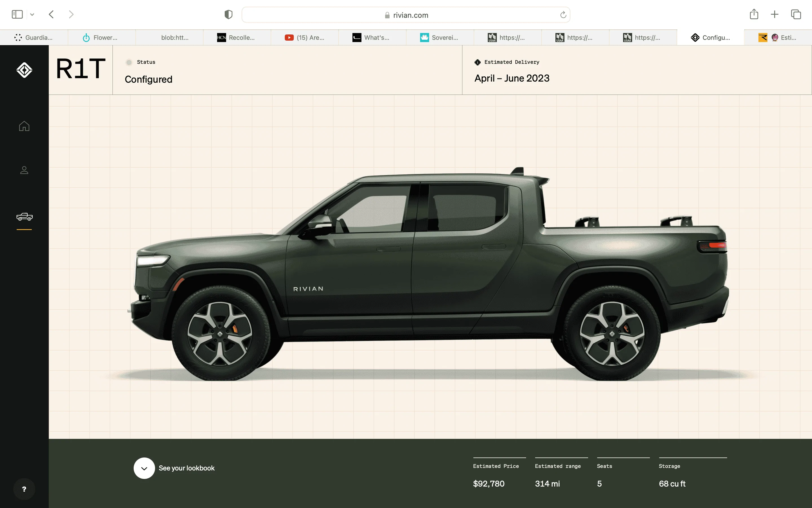Switch to (15) Are... YouTube tab
This screenshot has width=812, height=508.
click(x=305, y=38)
